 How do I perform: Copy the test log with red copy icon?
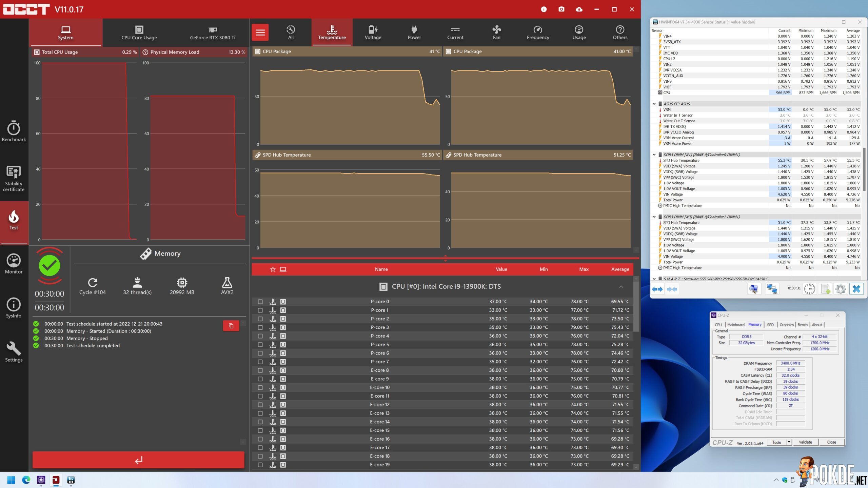(231, 326)
